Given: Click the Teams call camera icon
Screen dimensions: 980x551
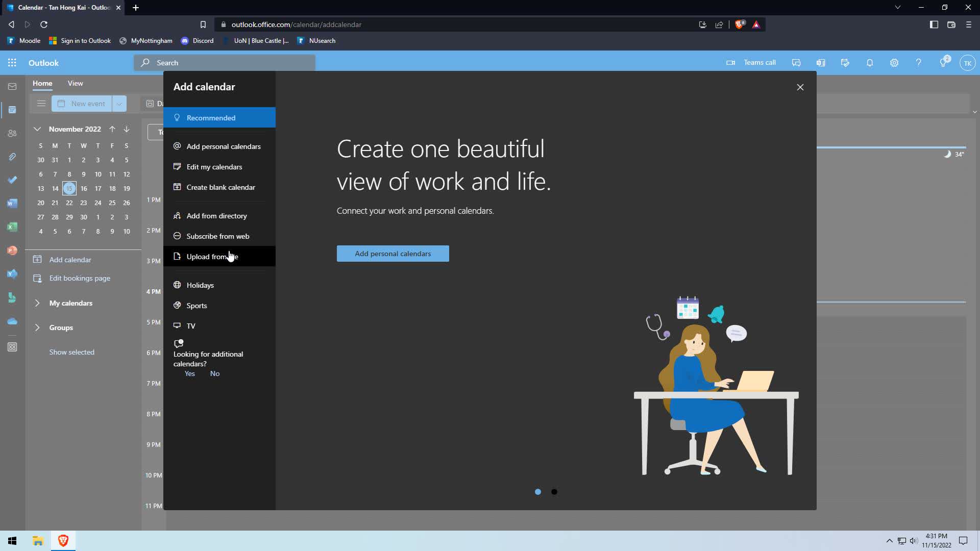Looking at the screenshot, I should (x=730, y=63).
